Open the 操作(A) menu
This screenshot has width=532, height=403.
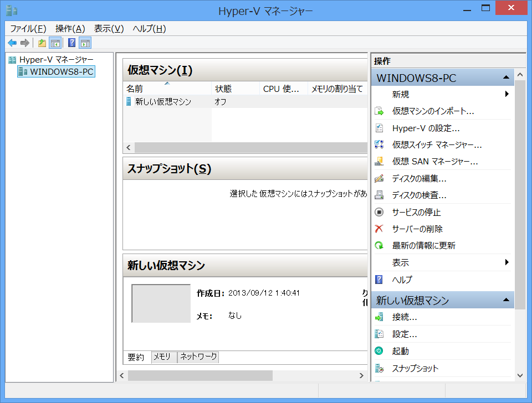point(70,29)
